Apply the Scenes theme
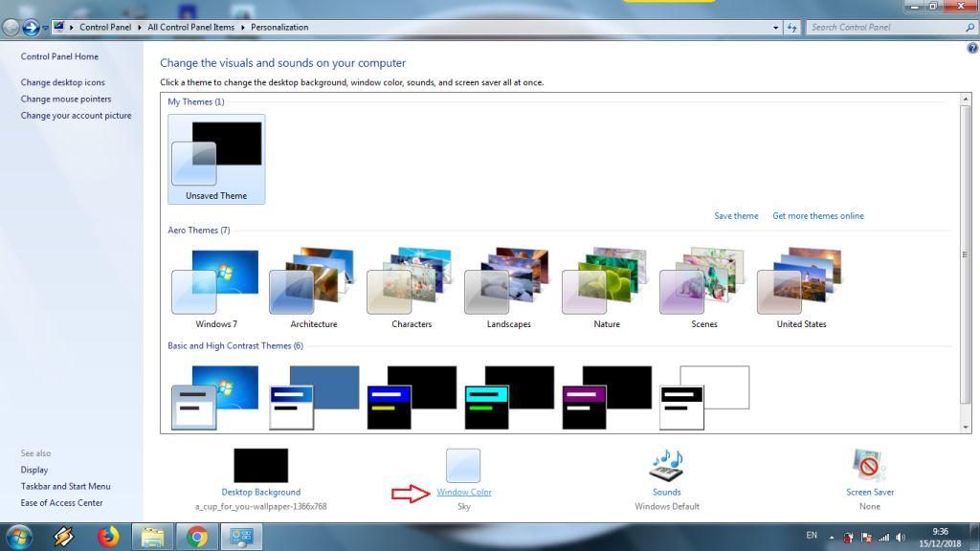980x551 pixels. click(703, 288)
